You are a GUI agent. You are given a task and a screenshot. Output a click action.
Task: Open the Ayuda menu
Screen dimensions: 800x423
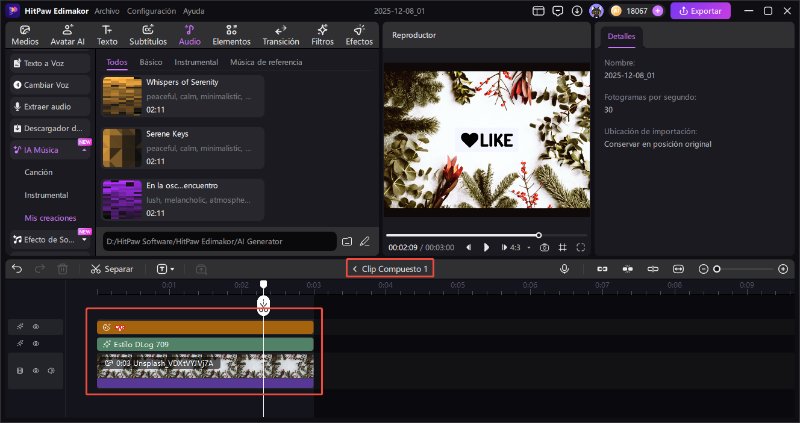click(x=194, y=11)
